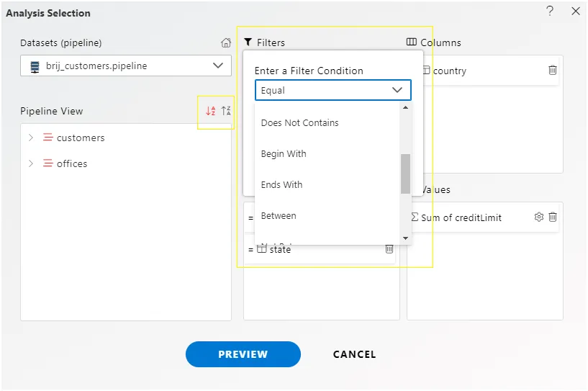
Task: Expand the customers tree node
Action: coord(31,138)
